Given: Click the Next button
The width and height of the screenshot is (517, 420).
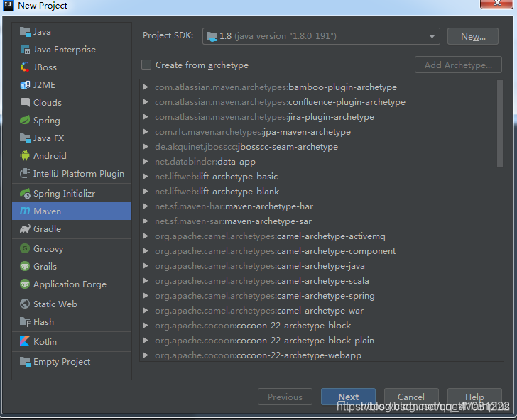Looking at the screenshot, I should point(348,397).
